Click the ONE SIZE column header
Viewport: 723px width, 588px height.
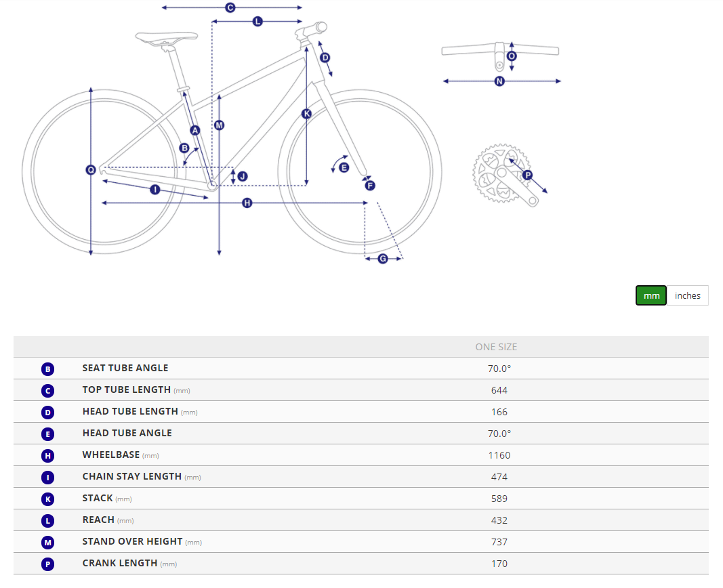(496, 347)
